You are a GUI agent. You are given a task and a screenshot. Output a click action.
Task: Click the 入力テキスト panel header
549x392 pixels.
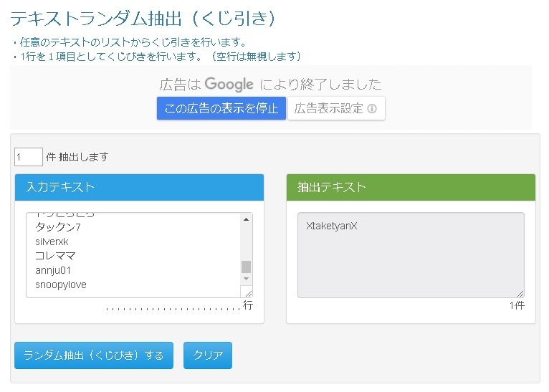[140, 187]
